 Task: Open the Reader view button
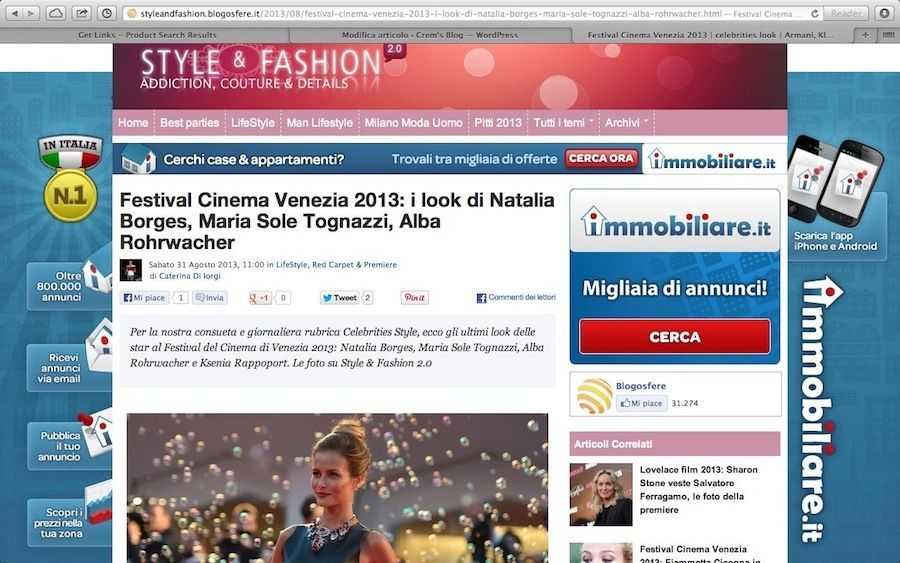tap(845, 13)
